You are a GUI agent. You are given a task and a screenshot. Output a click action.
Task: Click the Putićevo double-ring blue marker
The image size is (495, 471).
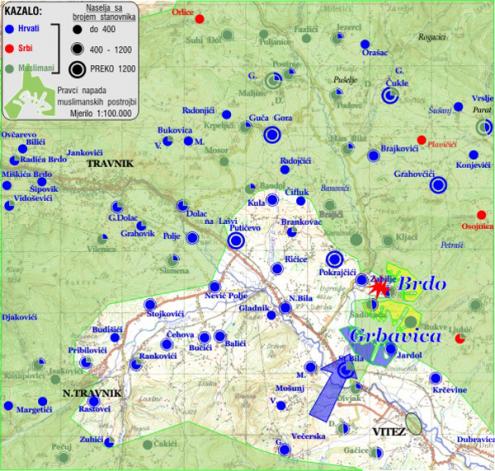[236, 240]
